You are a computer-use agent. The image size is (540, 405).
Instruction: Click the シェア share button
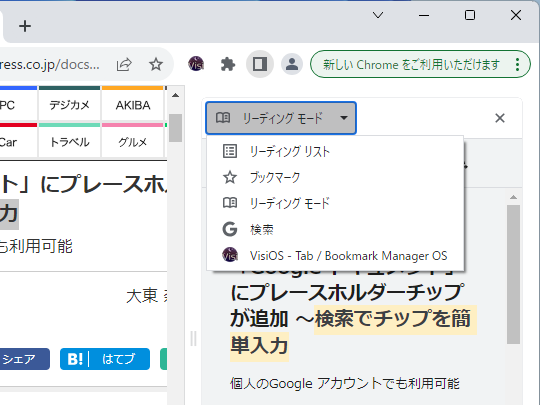coord(24,359)
